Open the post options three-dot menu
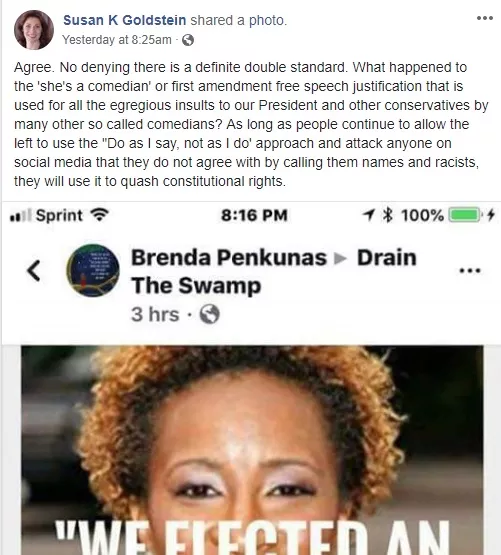This screenshot has width=501, height=555. click(x=485, y=18)
